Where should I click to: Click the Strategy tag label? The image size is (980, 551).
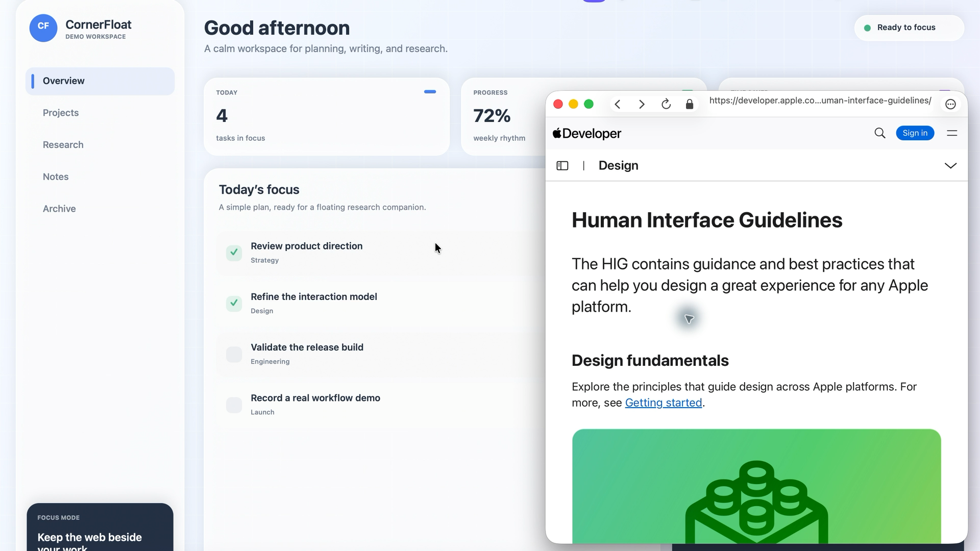(265, 260)
